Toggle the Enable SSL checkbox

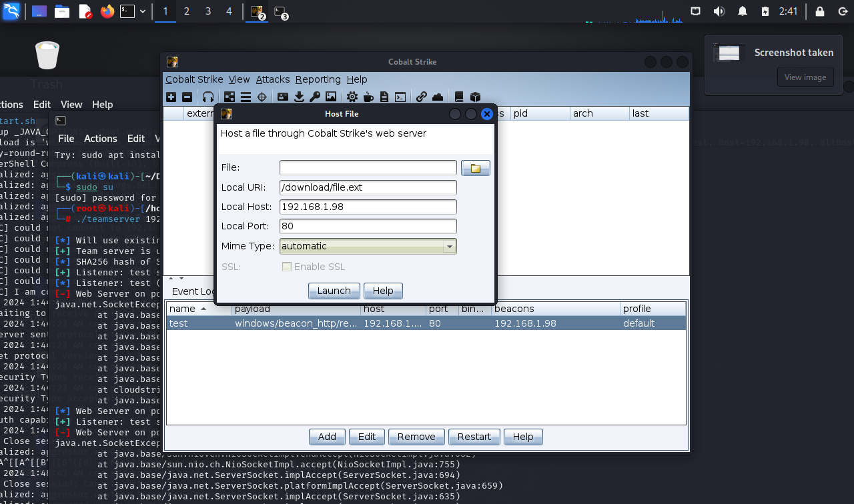pos(287,267)
